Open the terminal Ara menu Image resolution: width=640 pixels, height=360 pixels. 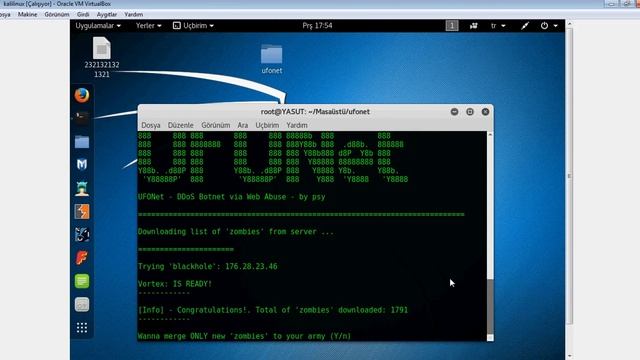click(242, 125)
